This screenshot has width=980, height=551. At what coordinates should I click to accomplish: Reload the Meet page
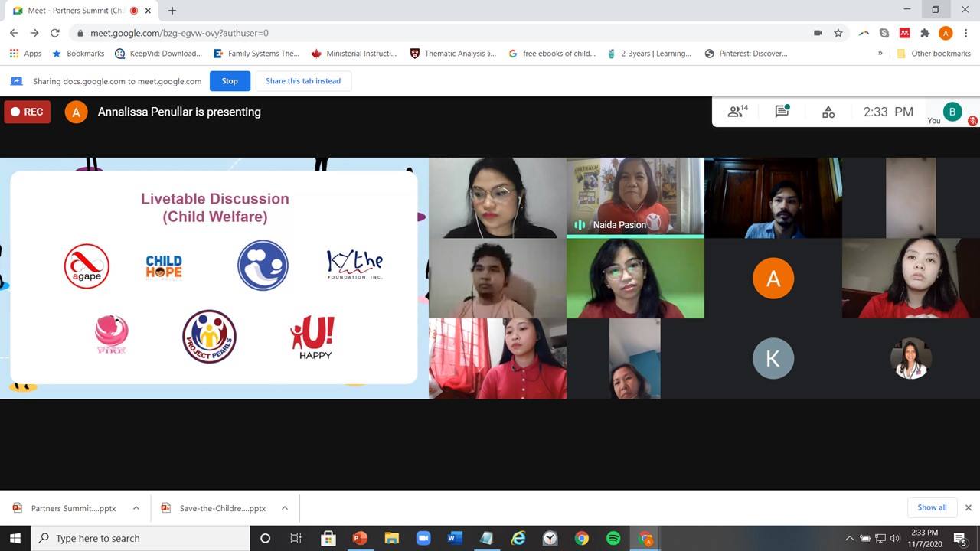(55, 33)
